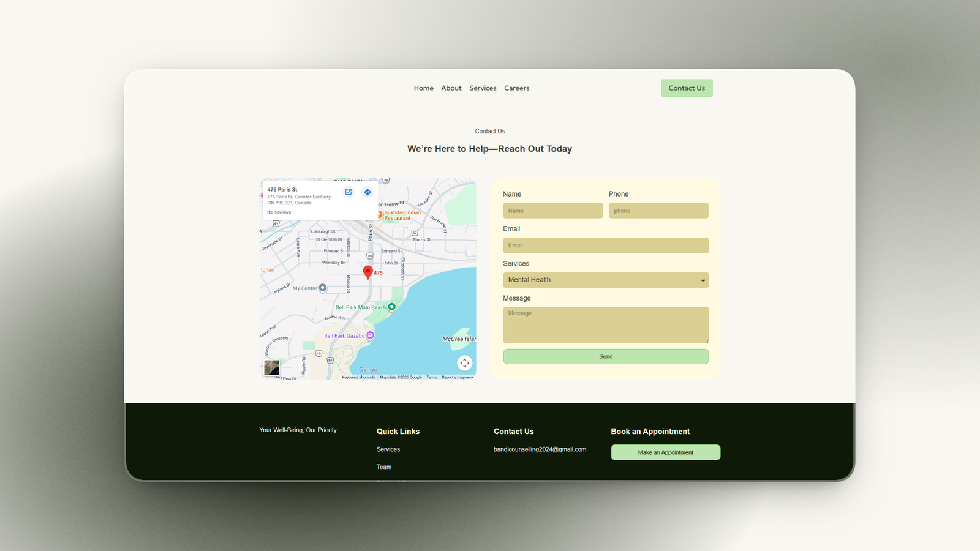The image size is (980, 551).
Task: Click the Sukhdev Indian Restaurant marker
Action: [x=380, y=215]
